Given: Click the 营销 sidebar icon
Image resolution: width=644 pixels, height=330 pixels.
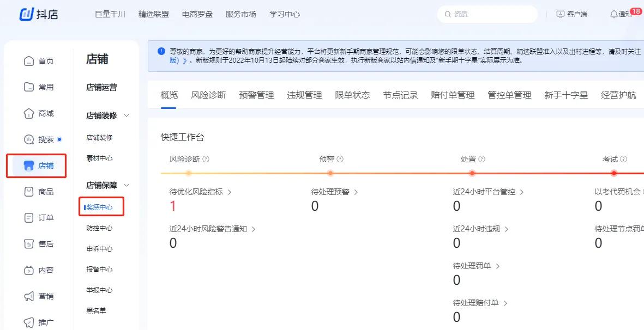Looking at the screenshot, I should point(39,296).
